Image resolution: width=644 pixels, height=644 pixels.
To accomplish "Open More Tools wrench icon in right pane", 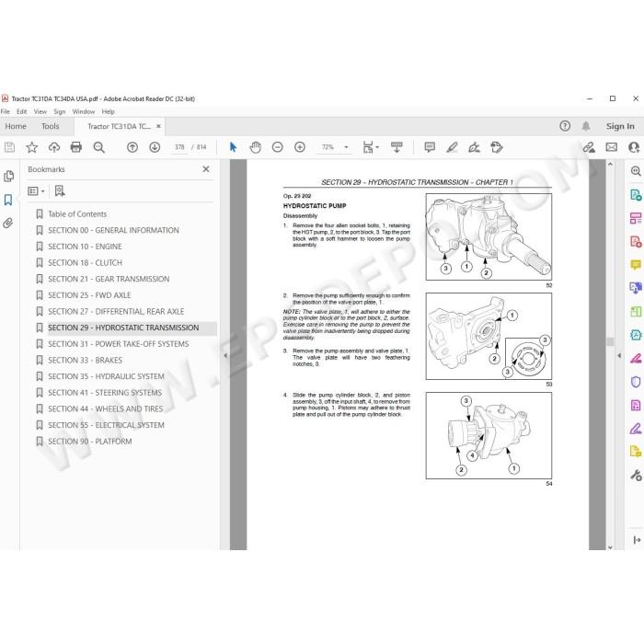I will [x=636, y=476].
